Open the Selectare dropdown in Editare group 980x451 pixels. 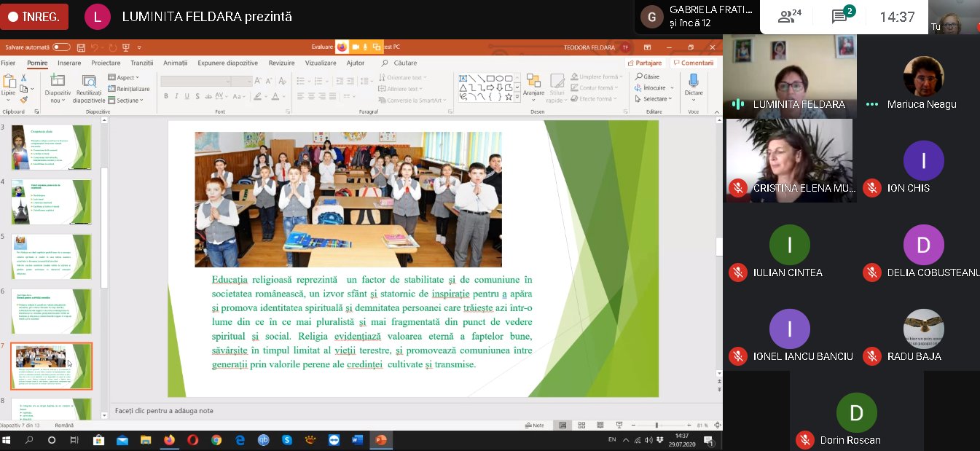654,99
